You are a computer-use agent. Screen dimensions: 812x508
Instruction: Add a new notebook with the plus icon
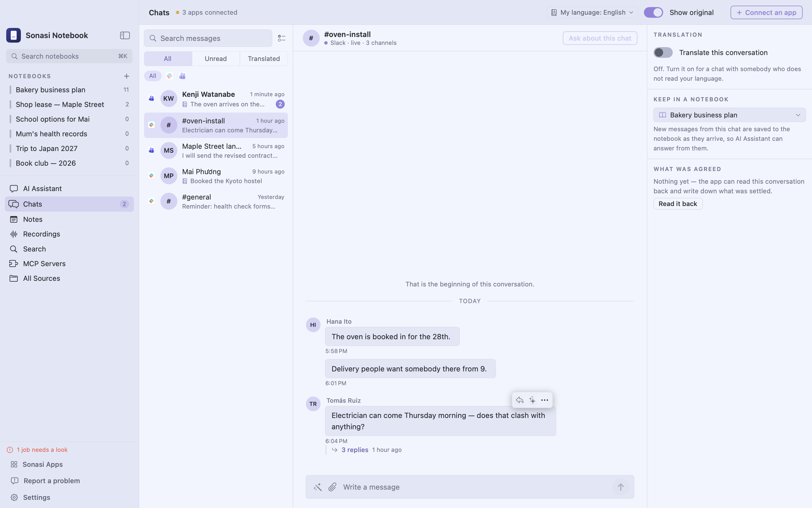(x=127, y=76)
